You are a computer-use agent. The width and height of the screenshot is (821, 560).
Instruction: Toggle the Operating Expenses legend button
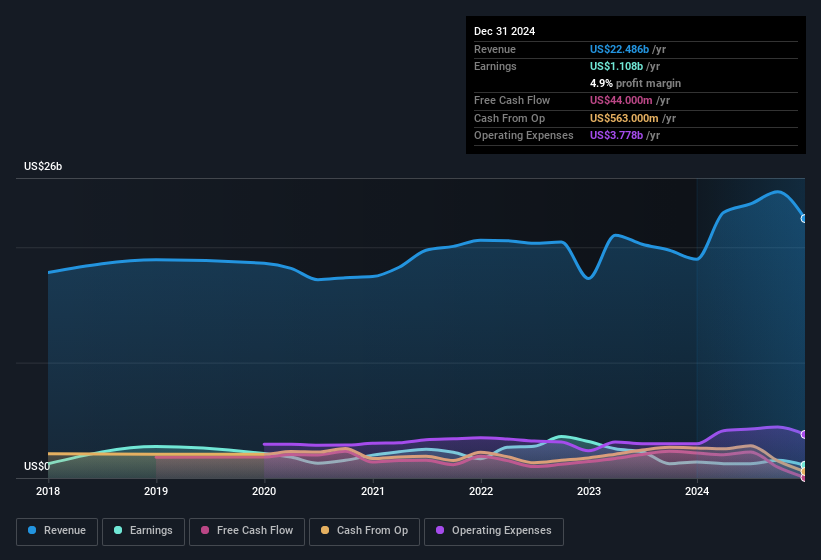494,531
